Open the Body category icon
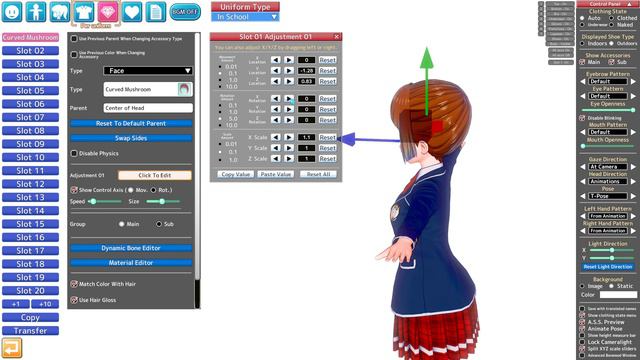The height and width of the screenshot is (360, 640). pyautogui.click(x=36, y=12)
